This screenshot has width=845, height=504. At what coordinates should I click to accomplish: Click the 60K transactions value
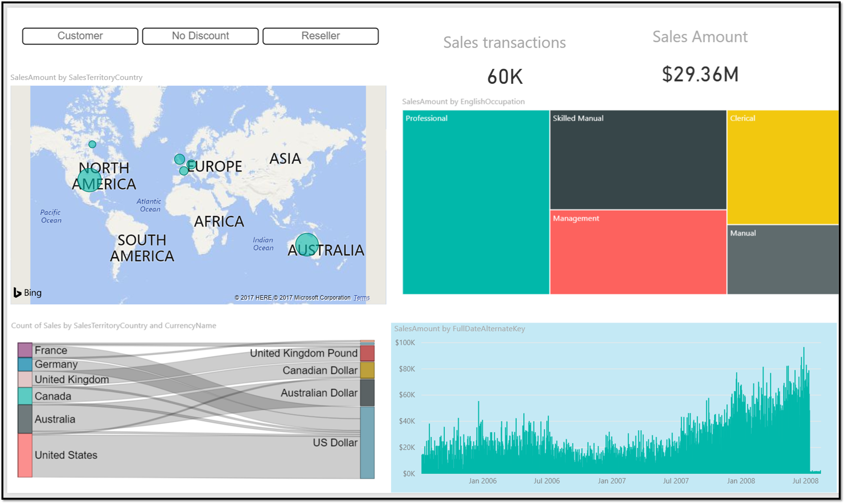(505, 77)
